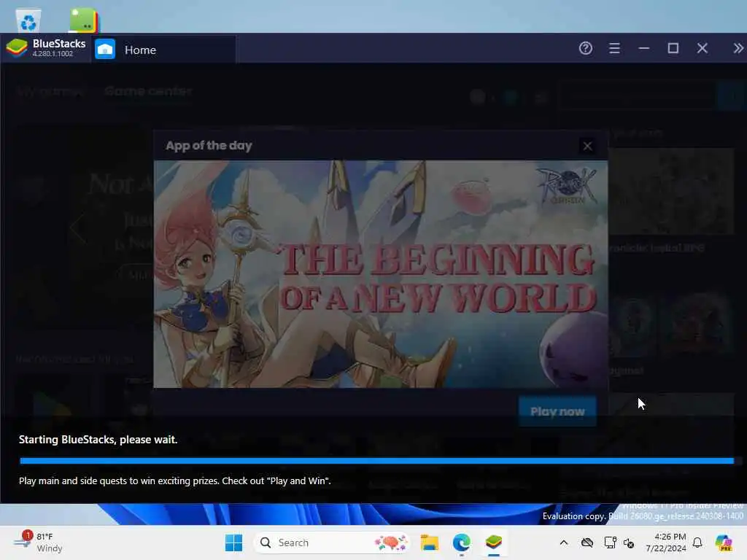
Task: Click the muted volume tray icon
Action: [x=629, y=542]
